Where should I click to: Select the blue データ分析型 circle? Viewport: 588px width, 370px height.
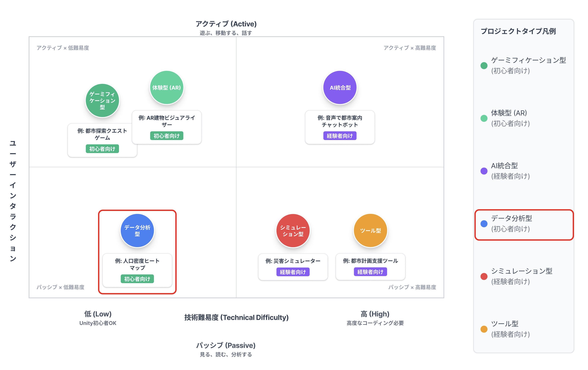pos(137,231)
